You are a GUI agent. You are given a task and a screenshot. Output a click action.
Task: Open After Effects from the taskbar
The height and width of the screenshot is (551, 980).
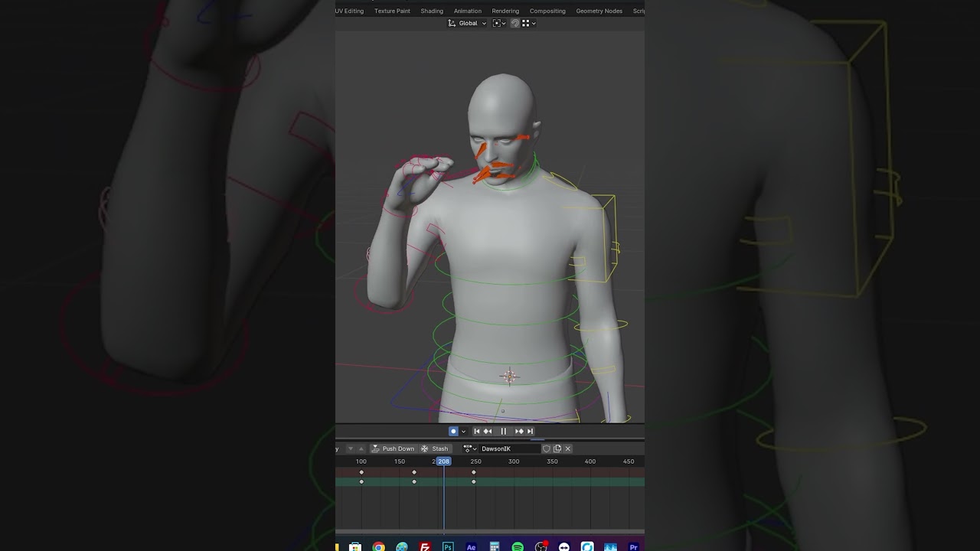(x=471, y=546)
